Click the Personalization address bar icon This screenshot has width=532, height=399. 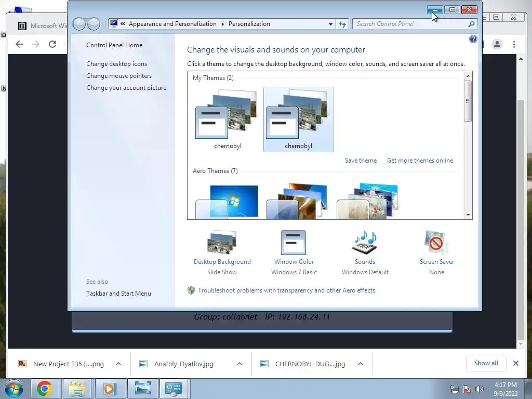click(114, 23)
